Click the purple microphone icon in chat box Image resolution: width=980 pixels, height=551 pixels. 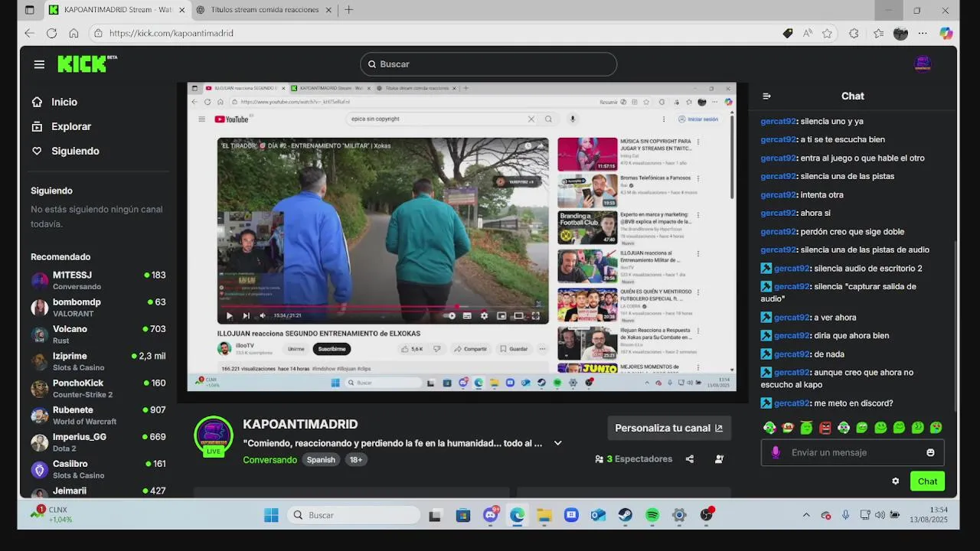click(x=776, y=452)
